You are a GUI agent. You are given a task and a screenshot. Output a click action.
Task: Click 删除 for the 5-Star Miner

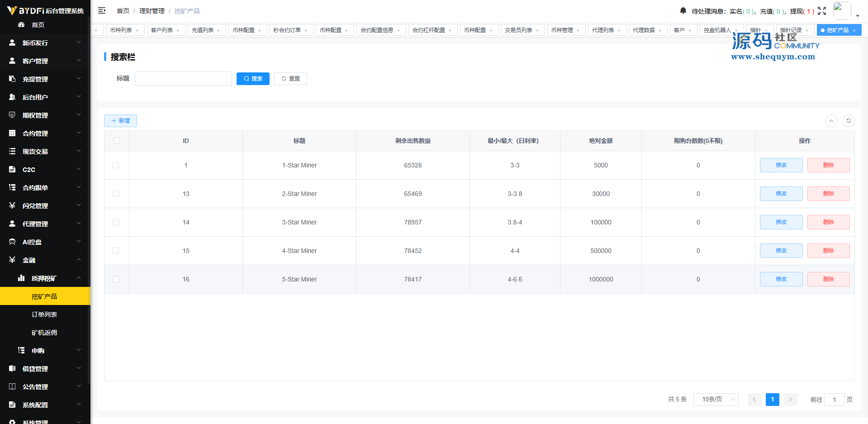(x=828, y=279)
